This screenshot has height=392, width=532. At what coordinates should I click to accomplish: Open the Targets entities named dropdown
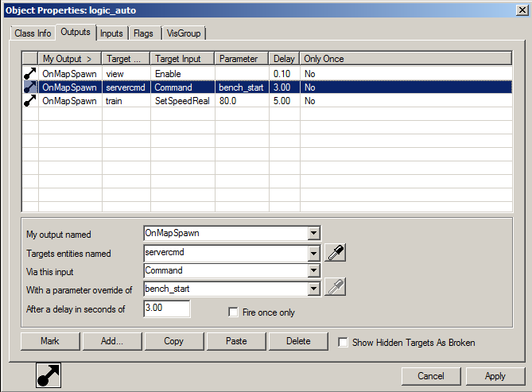pyautogui.click(x=313, y=253)
